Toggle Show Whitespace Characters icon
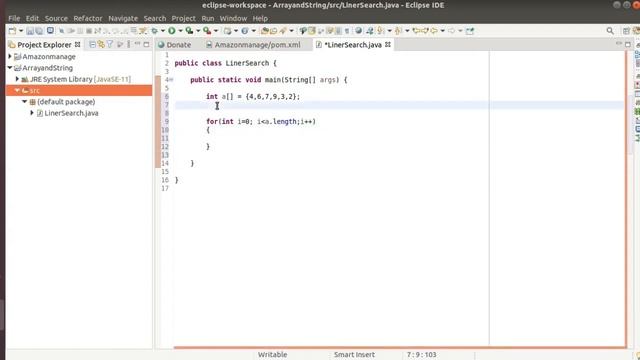The height and width of the screenshot is (360, 640). (347, 31)
